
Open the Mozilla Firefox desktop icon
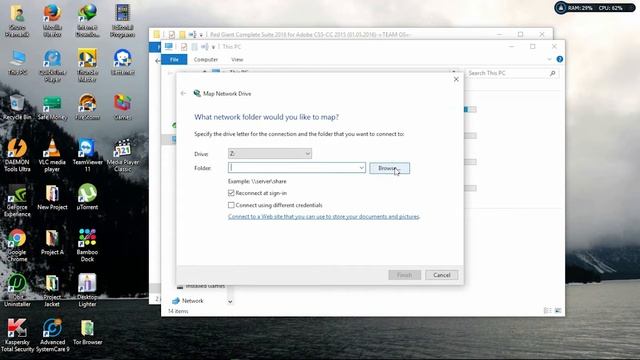pyautogui.click(x=52, y=20)
